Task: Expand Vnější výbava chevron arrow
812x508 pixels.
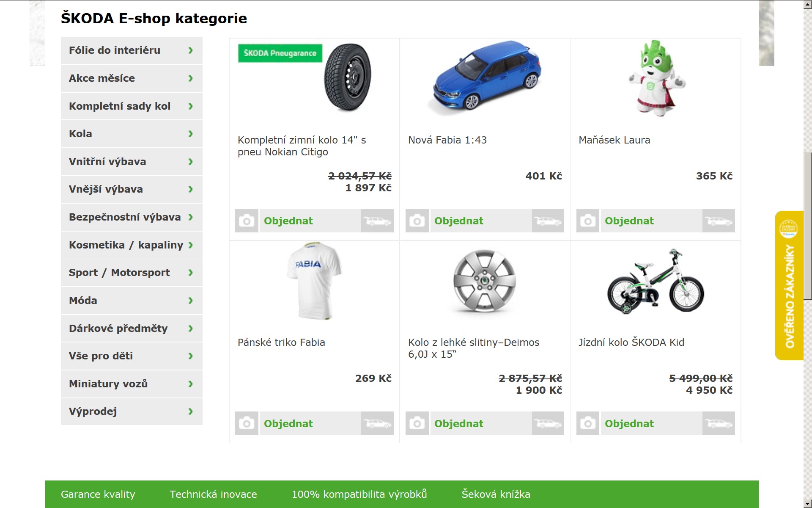Action: [190, 189]
